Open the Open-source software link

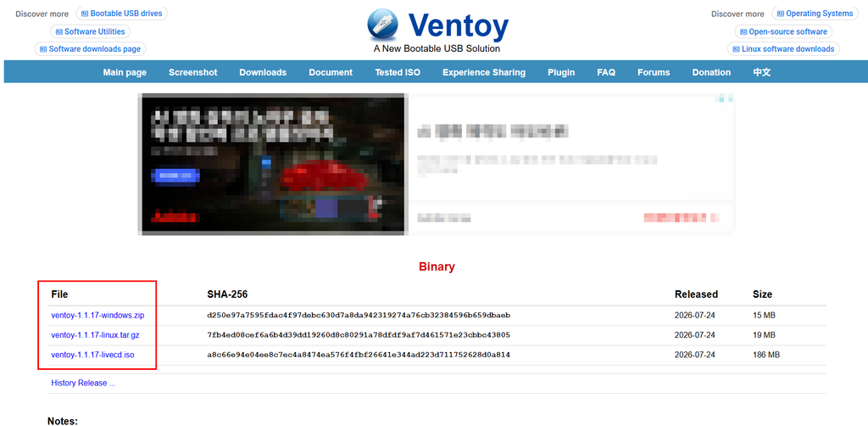tap(783, 31)
